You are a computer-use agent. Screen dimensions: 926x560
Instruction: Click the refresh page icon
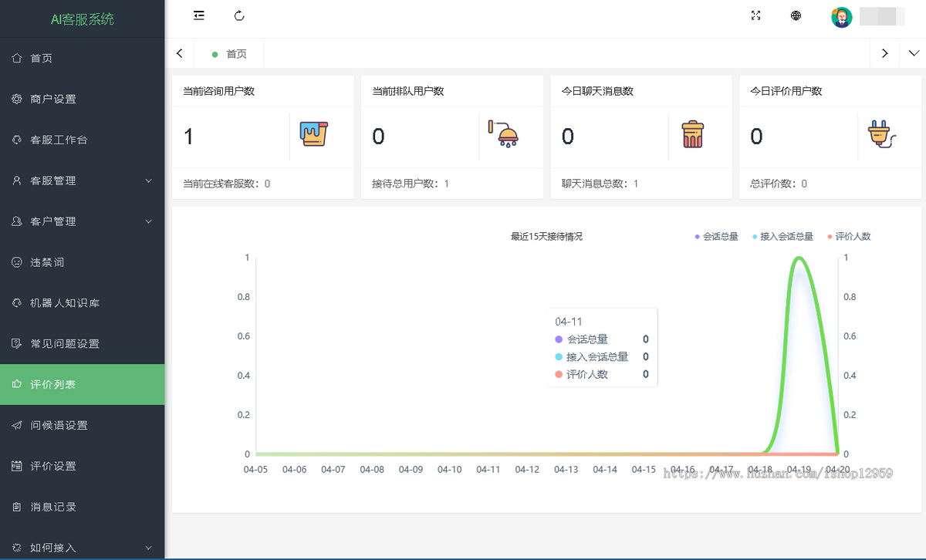[x=239, y=15]
